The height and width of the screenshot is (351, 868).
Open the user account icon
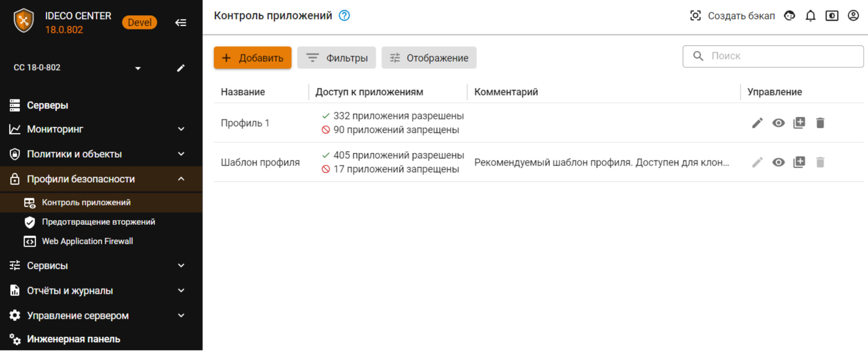853,16
